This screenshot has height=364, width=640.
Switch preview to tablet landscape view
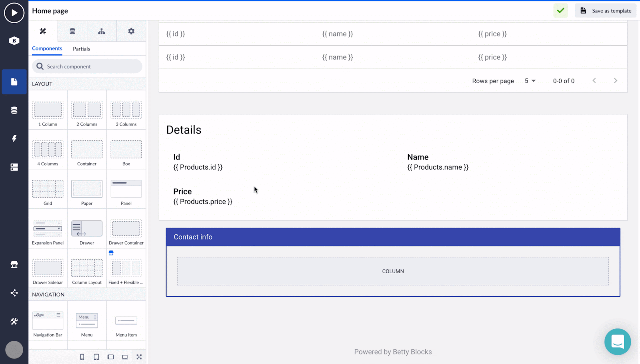(111, 357)
